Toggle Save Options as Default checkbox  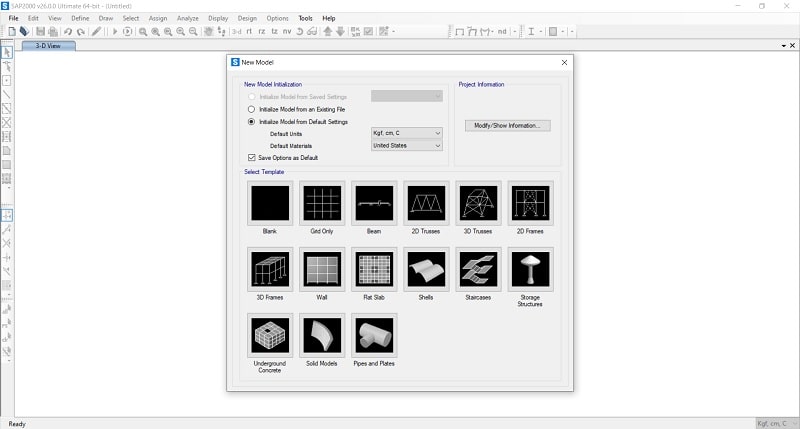click(252, 157)
